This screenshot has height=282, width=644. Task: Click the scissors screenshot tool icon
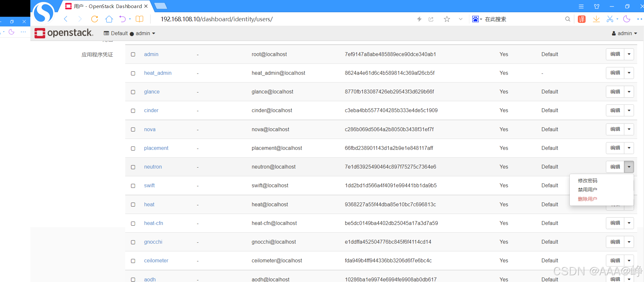pos(610,19)
